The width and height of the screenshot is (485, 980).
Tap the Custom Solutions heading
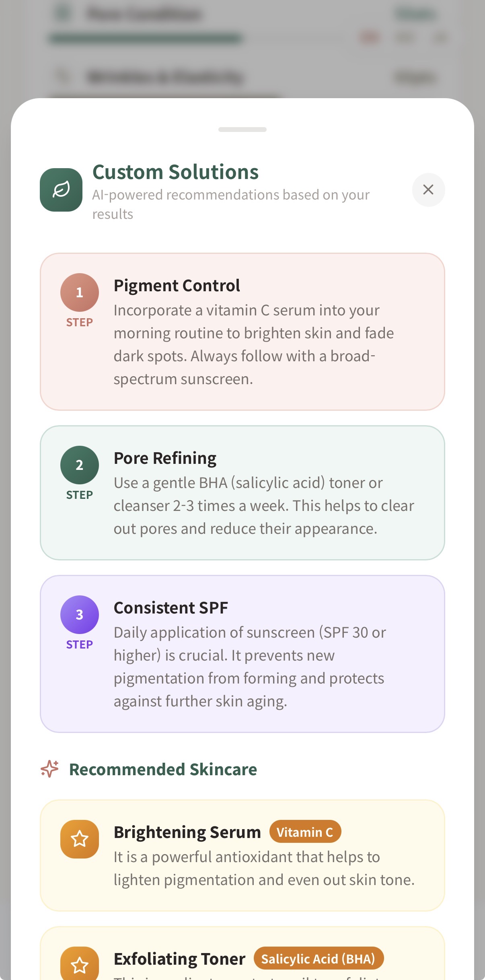(x=175, y=172)
